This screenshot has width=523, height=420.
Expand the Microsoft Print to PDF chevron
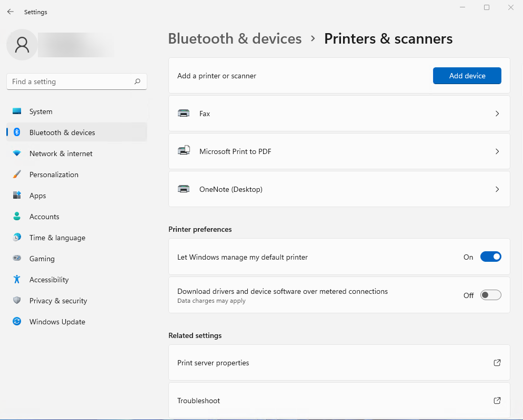[x=497, y=151]
